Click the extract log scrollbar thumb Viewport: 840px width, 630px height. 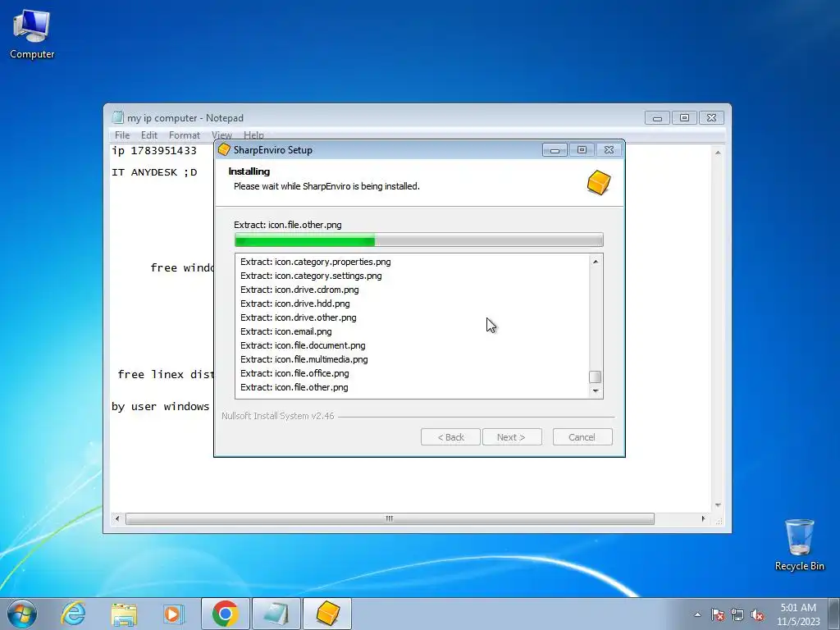[x=595, y=377]
